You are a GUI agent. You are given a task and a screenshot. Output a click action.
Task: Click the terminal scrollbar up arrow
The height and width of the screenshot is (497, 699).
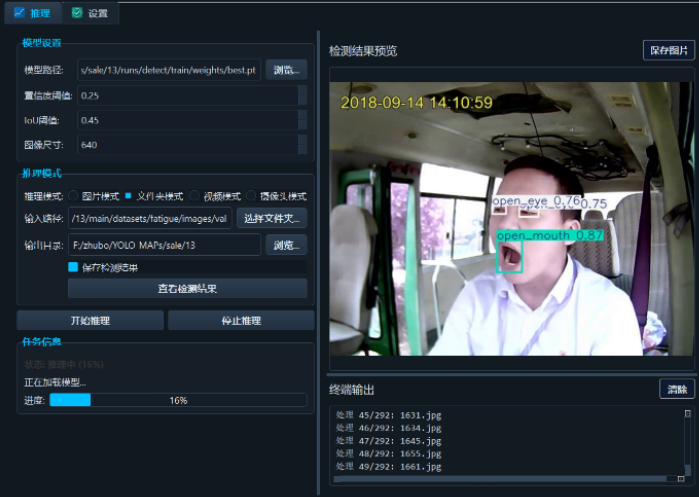pyautogui.click(x=687, y=414)
